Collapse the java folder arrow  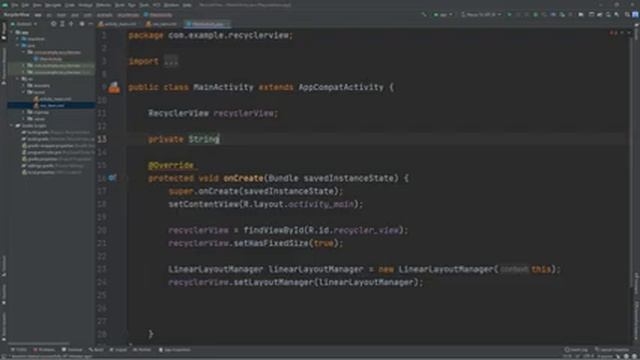[18, 46]
